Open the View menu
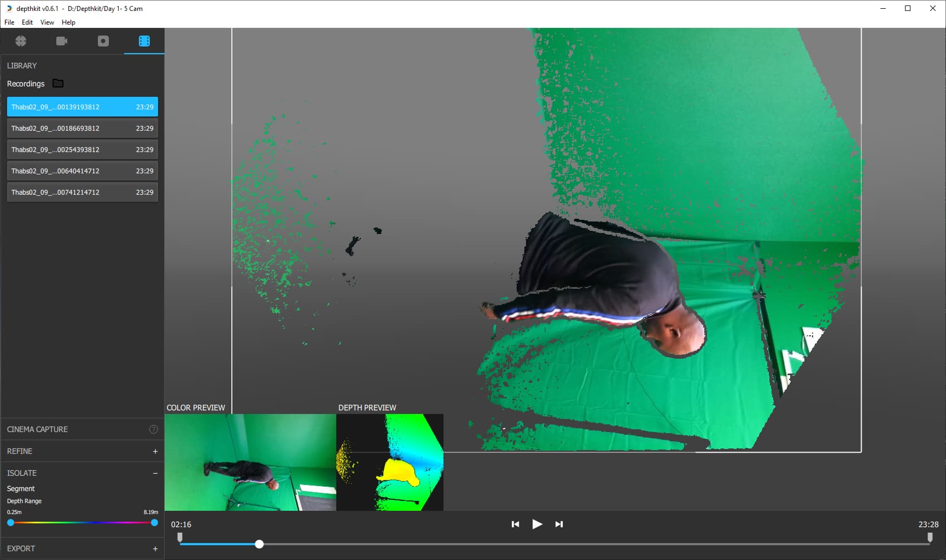946x560 pixels. pos(47,22)
